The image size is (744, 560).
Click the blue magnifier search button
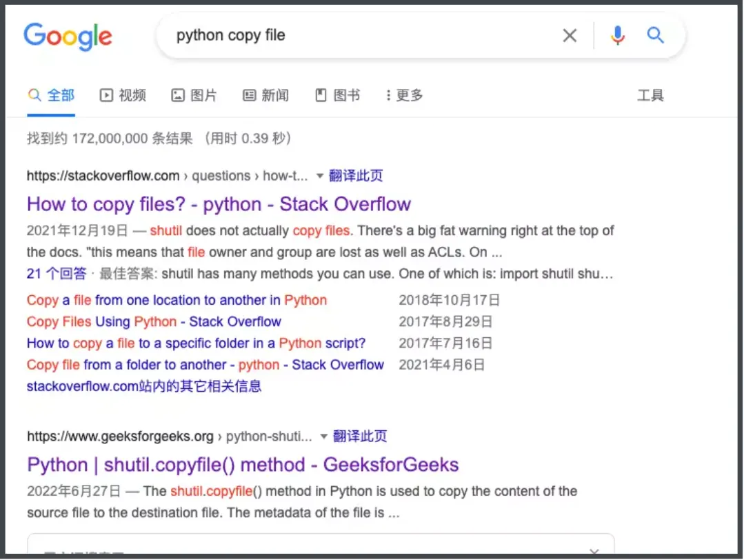655,36
